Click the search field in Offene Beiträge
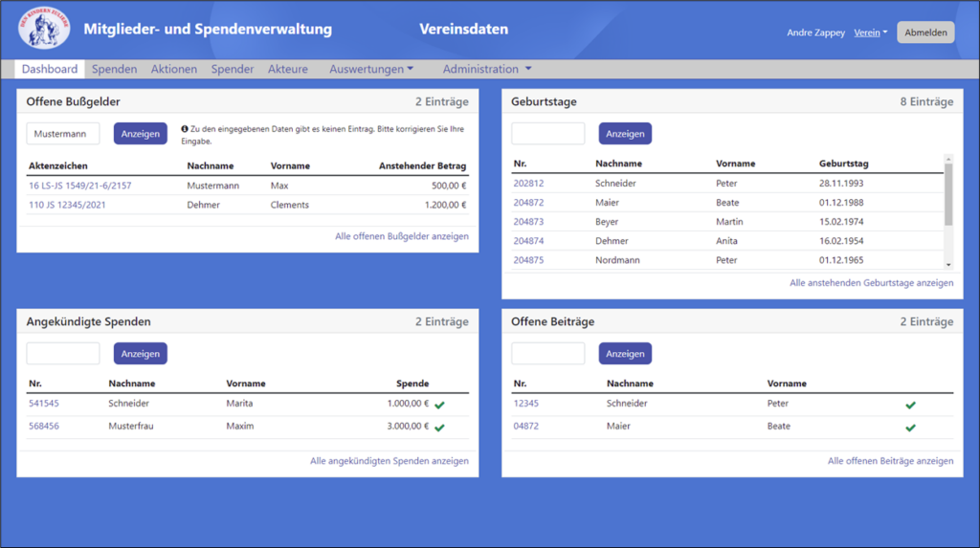Image resolution: width=980 pixels, height=548 pixels. pyautogui.click(x=548, y=354)
